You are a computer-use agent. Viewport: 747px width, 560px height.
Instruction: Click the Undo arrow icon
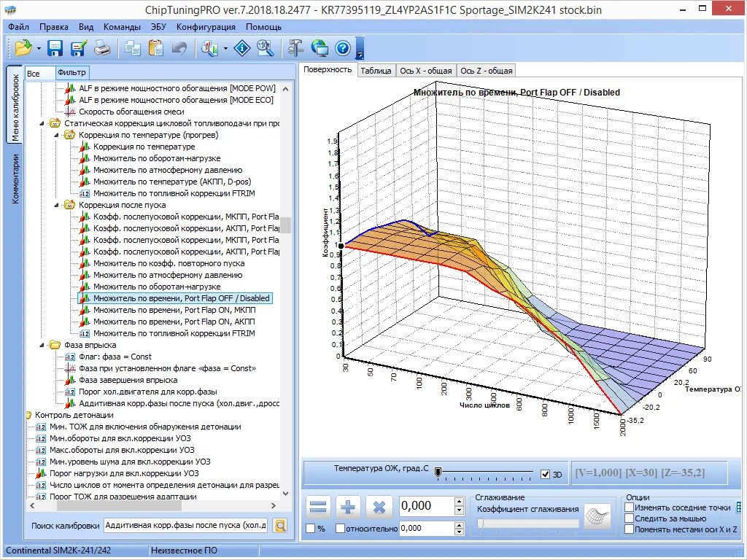point(179,48)
